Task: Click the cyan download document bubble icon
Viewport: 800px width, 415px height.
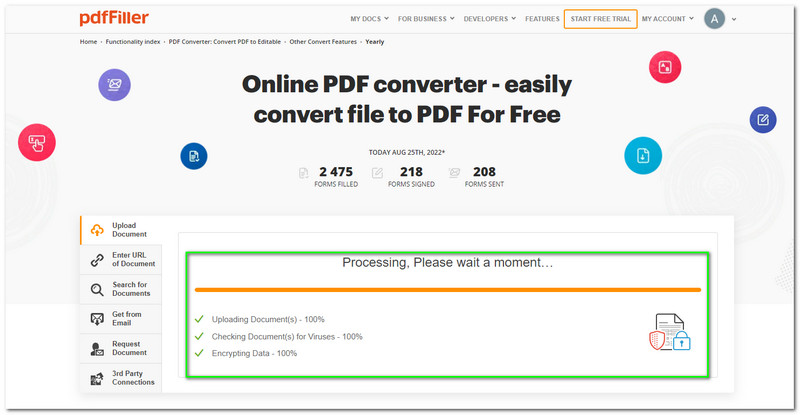Action: 643,156
